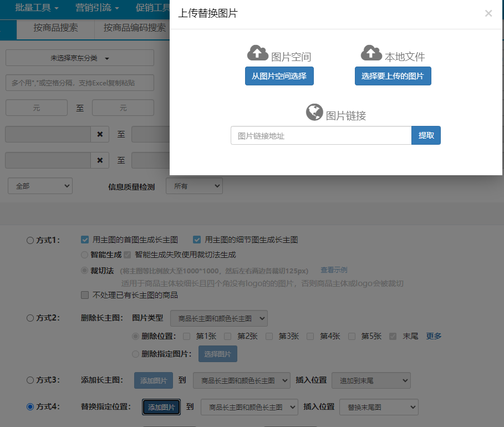Open the 营销引流 menu
This screenshot has height=427, width=504.
point(97,8)
